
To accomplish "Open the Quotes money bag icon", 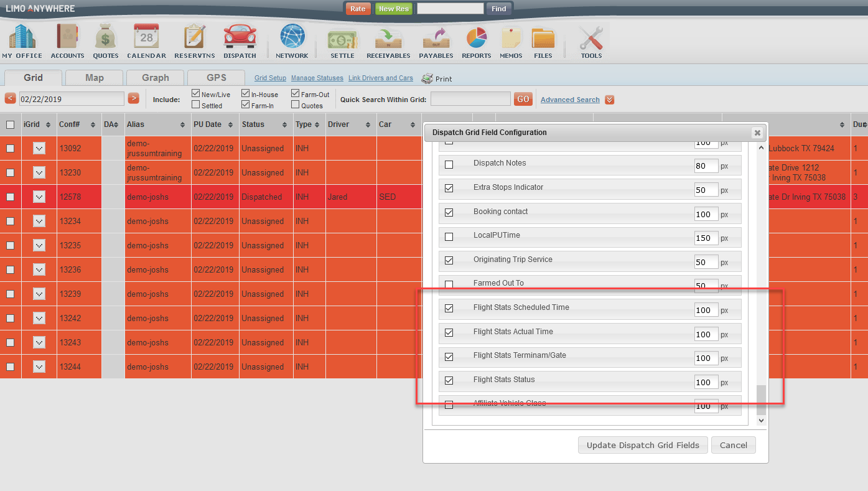I will 106,40.
